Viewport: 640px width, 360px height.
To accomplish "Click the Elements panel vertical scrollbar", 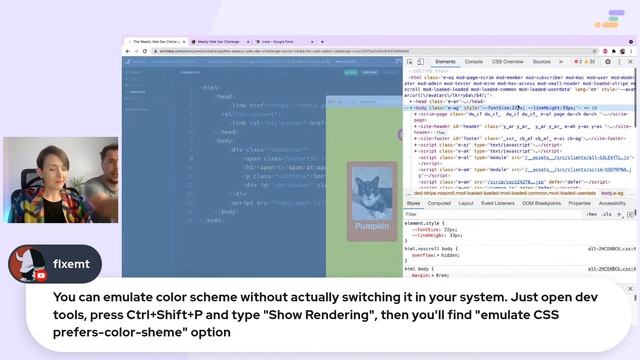I will click(635, 98).
